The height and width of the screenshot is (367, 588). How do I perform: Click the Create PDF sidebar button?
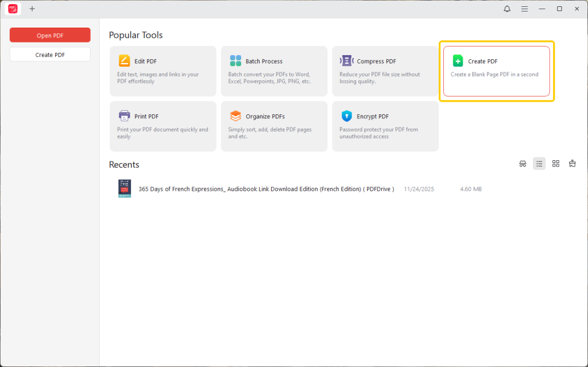(50, 54)
